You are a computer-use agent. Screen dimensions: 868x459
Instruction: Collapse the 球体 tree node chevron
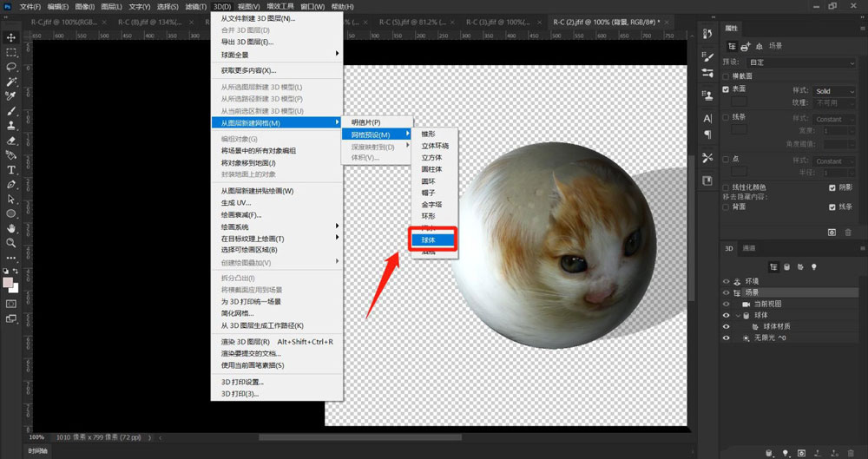pyautogui.click(x=738, y=316)
